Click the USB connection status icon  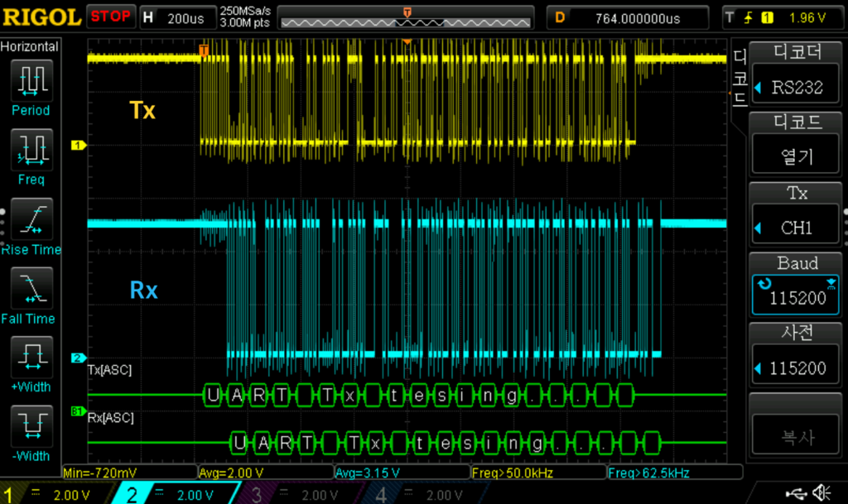coord(797,493)
